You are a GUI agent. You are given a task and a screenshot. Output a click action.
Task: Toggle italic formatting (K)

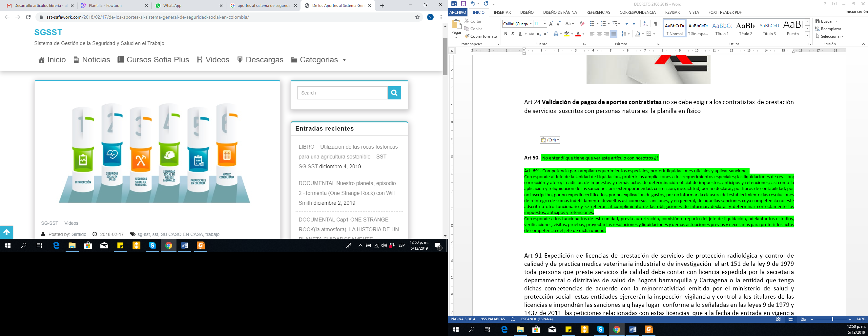tap(512, 34)
